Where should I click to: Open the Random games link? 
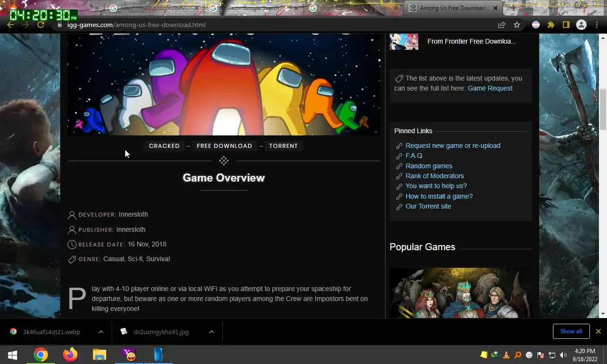coord(429,166)
